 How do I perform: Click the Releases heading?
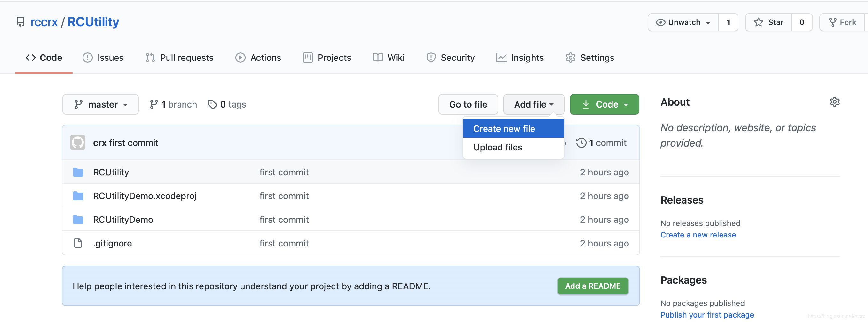pyautogui.click(x=682, y=200)
